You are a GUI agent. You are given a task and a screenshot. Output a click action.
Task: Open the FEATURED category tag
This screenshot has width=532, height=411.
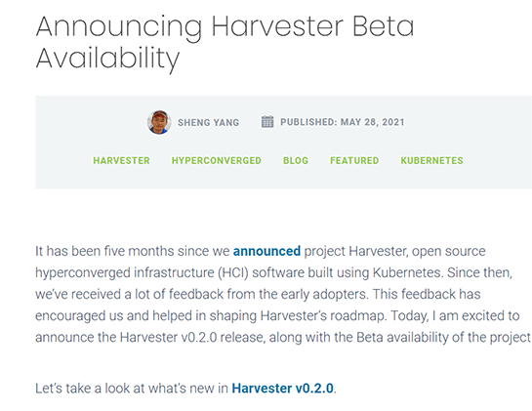click(x=354, y=160)
